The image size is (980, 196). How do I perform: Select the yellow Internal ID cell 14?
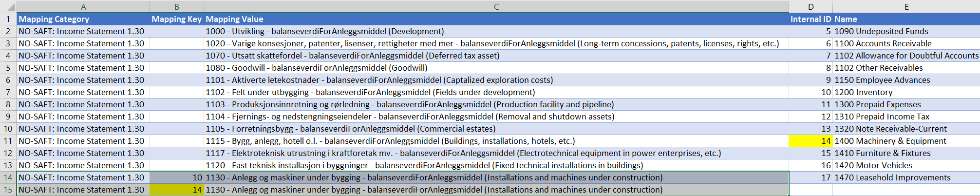pos(810,141)
